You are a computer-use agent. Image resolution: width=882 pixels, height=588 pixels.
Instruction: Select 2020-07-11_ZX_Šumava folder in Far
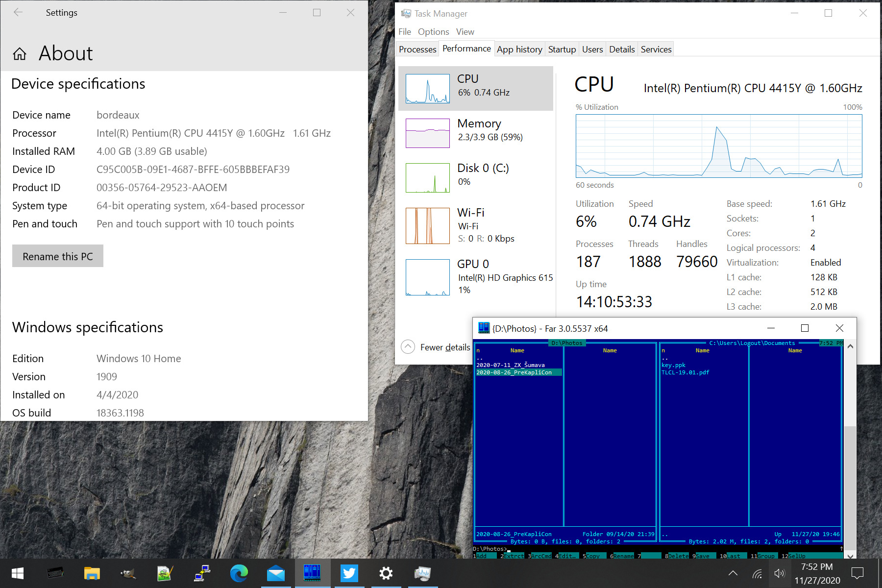[511, 365]
